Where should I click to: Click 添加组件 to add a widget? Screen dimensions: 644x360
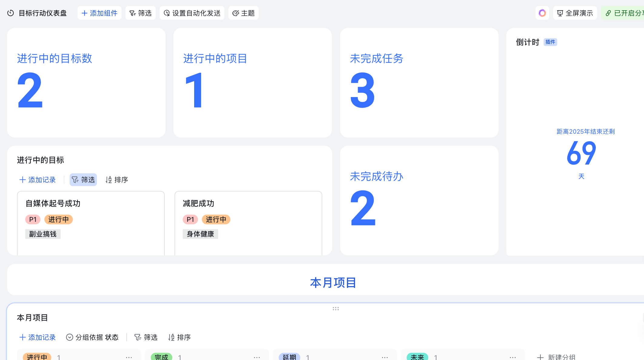(99, 13)
